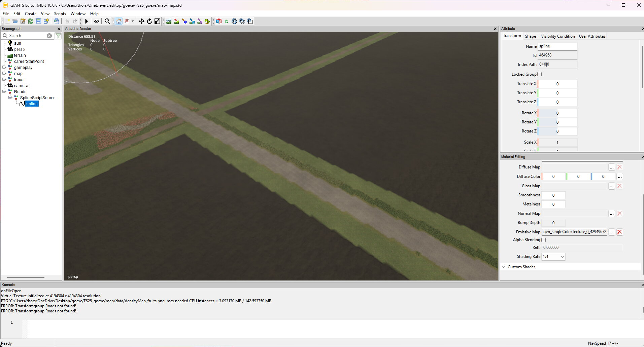Select the rotate tool icon
This screenshot has height=347, width=644.
149,21
